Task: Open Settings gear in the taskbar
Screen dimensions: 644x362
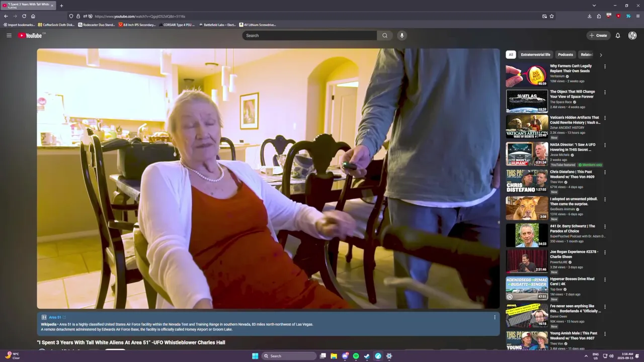Action: coord(389,356)
